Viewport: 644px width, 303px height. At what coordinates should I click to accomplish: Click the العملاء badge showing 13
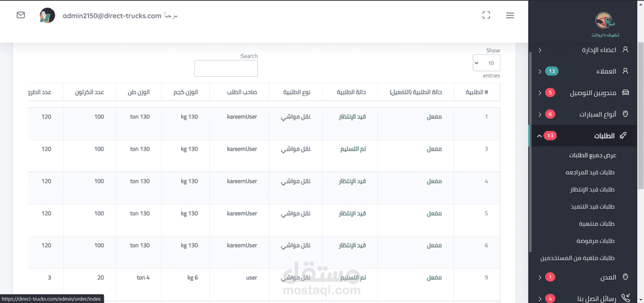pyautogui.click(x=552, y=72)
